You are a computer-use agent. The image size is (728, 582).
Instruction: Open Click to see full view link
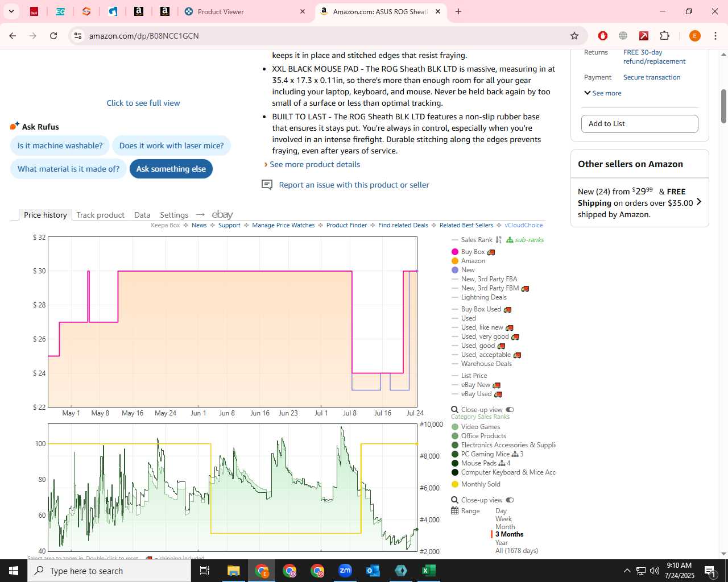point(143,103)
